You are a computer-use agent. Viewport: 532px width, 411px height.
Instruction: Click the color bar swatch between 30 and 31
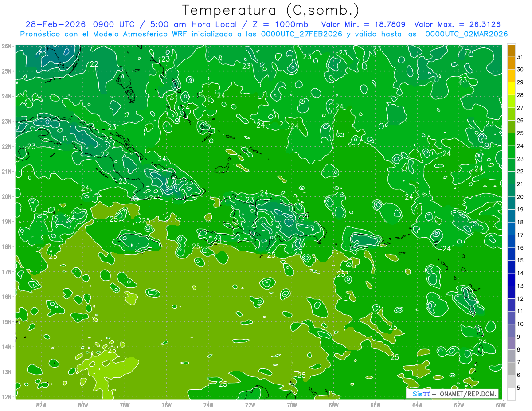click(511, 63)
